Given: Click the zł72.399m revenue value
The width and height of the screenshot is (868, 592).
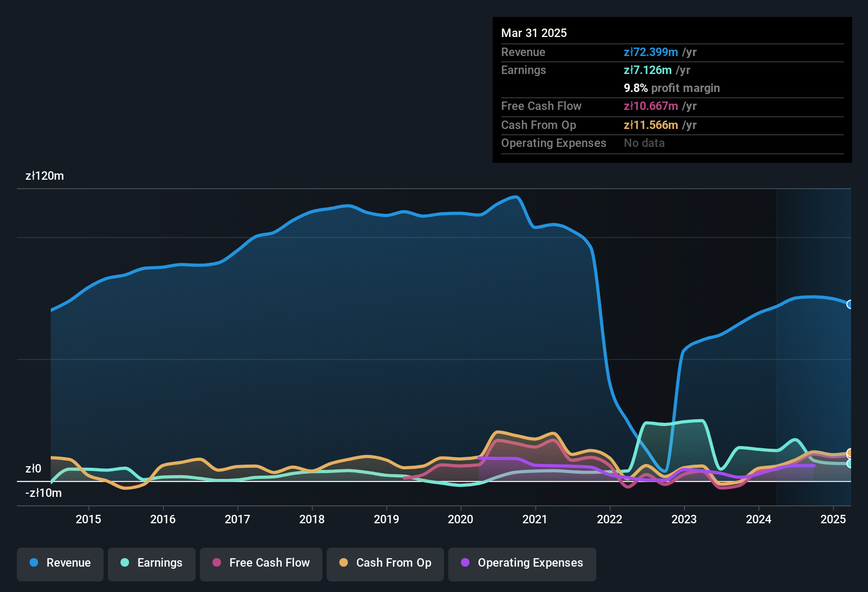Looking at the screenshot, I should (651, 52).
